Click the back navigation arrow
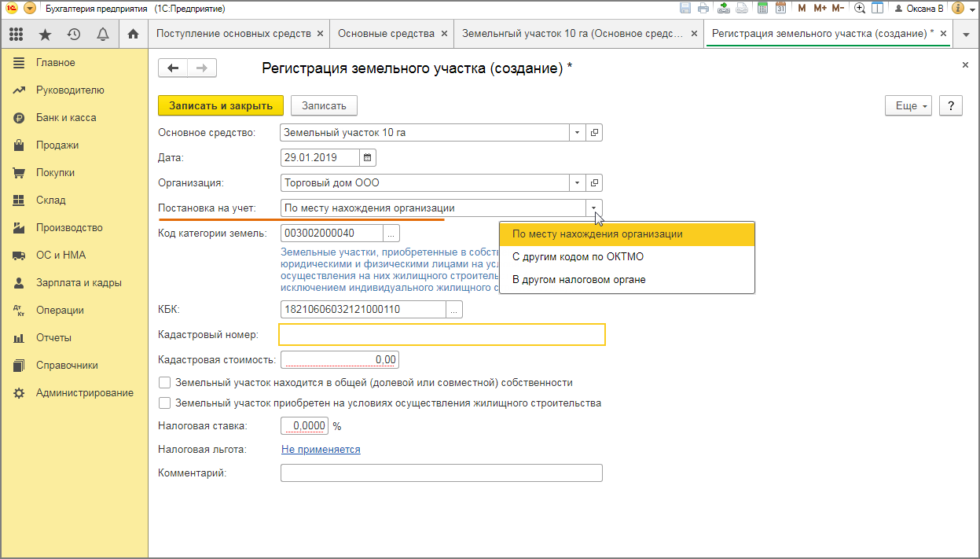Screen dimensions: 980x559 (173, 68)
